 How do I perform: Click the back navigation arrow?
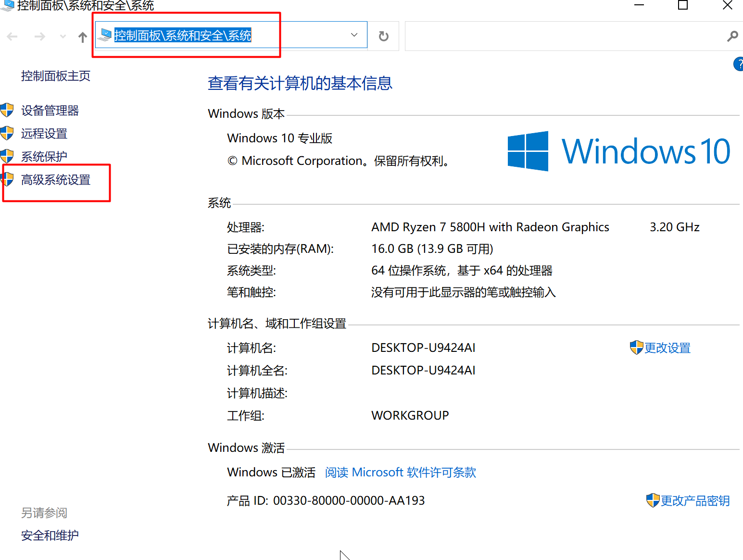click(x=13, y=37)
